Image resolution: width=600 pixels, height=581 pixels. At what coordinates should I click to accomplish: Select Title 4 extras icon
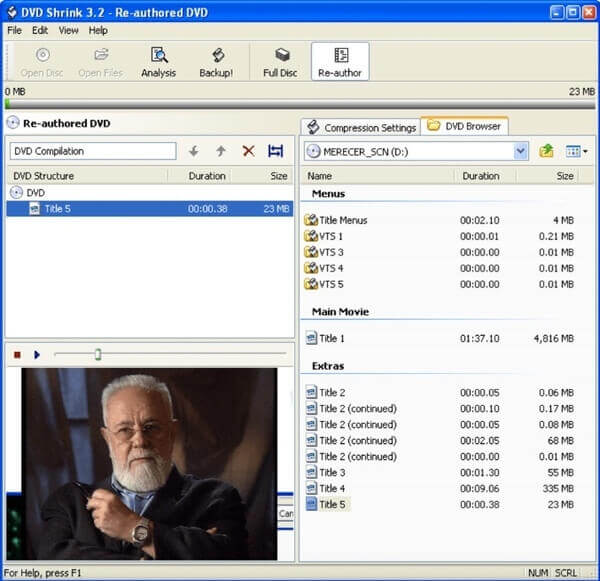pos(311,489)
